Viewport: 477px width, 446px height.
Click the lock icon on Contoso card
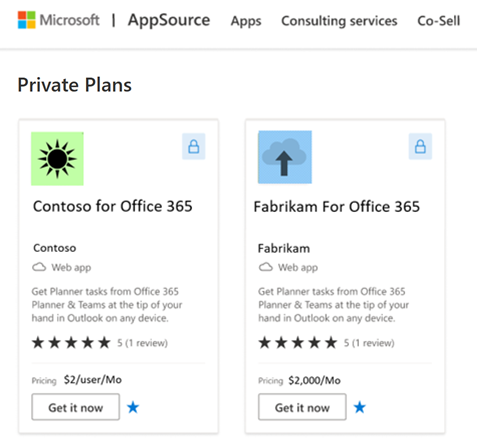194,146
